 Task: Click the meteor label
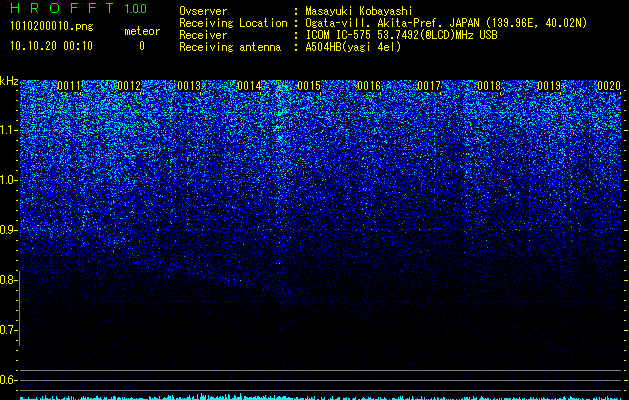tap(142, 31)
